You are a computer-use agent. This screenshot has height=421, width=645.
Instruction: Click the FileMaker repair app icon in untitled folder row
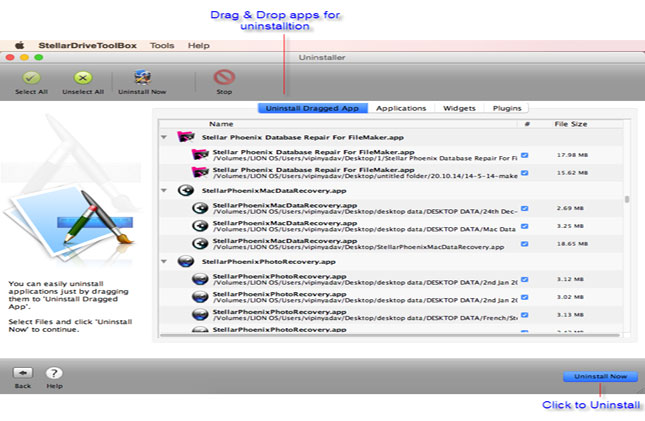point(200,172)
